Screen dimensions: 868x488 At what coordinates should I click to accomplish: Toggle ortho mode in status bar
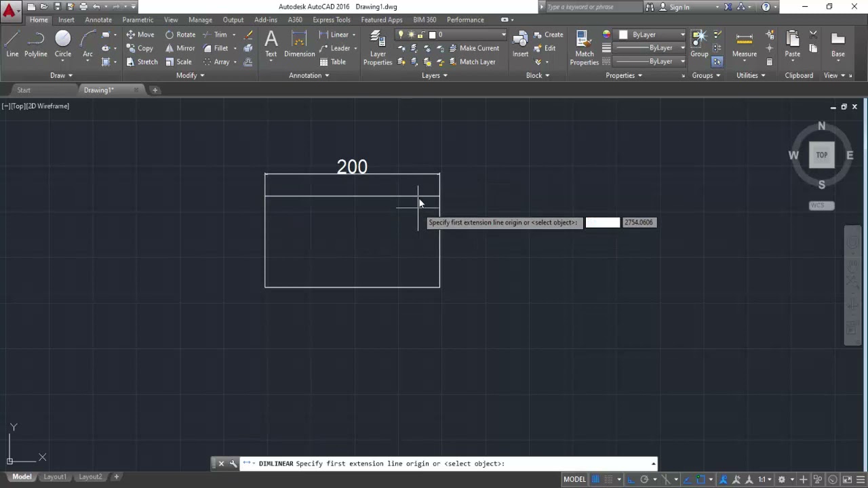(x=631, y=479)
